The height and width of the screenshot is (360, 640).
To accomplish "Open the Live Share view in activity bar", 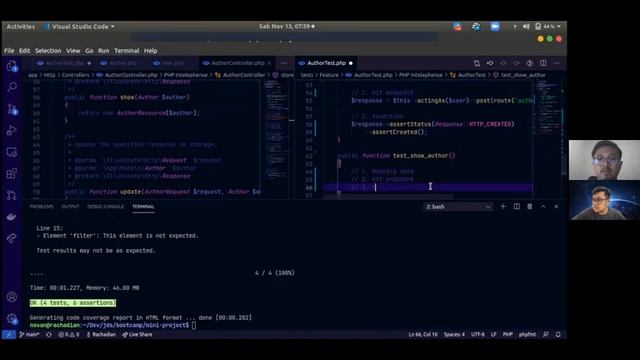I will [x=12, y=238].
